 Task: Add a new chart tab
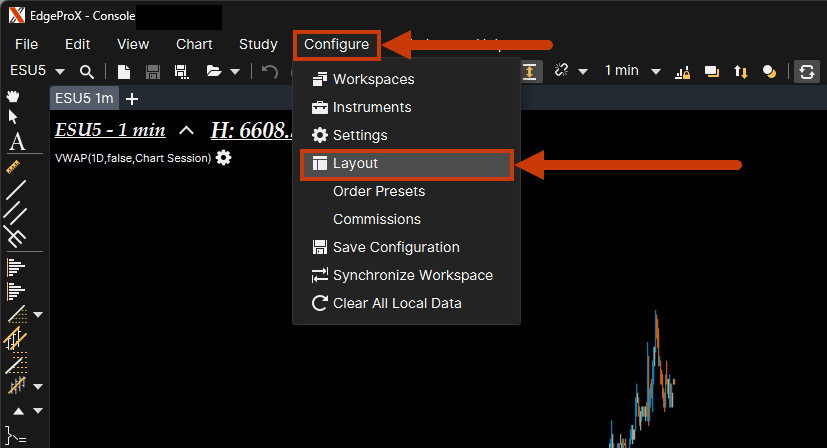(133, 98)
